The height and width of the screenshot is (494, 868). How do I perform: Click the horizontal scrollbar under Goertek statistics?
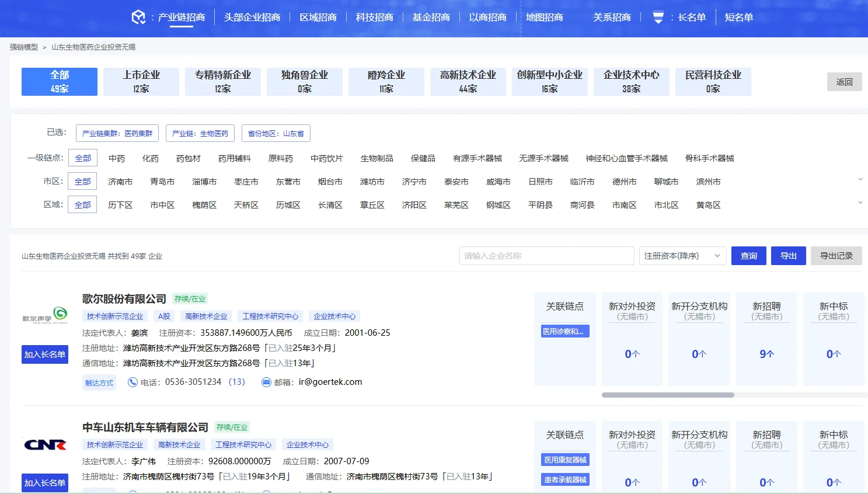[668, 395]
